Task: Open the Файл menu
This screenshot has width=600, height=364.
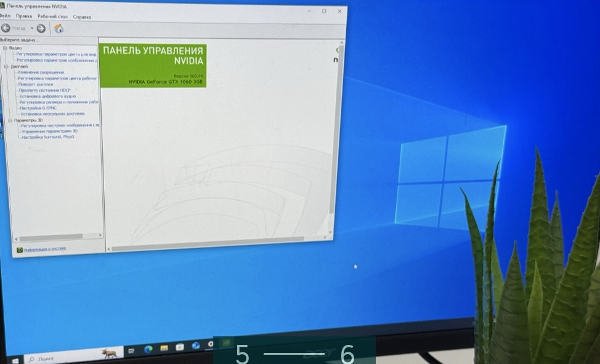Action: pos(5,16)
